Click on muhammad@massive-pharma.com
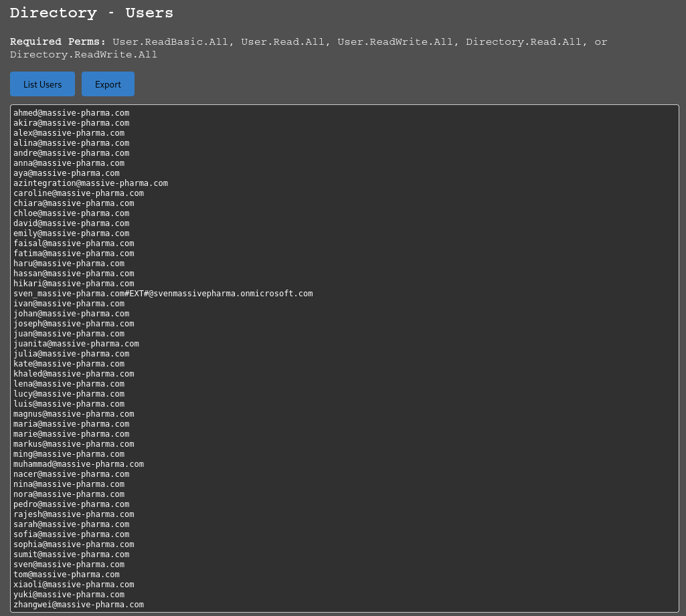 pos(78,464)
